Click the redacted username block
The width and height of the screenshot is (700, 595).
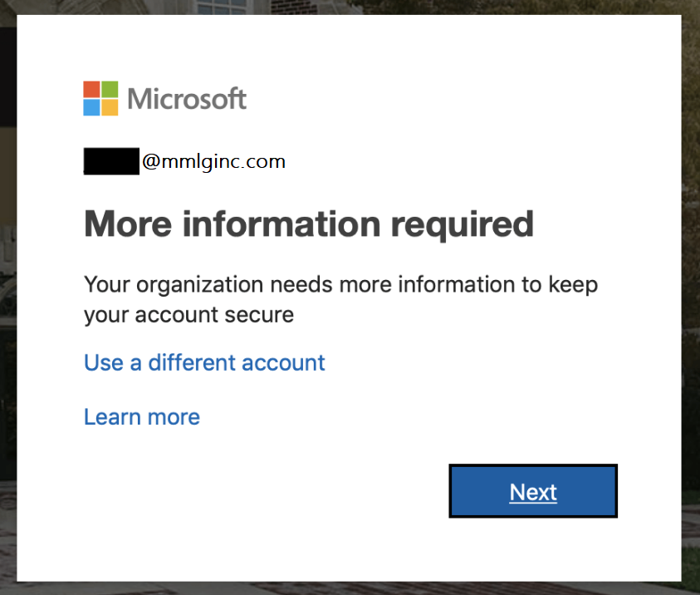tap(110, 161)
